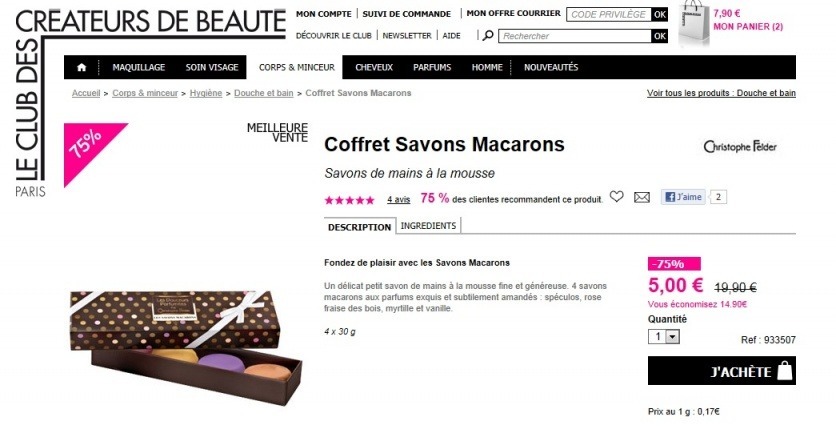
Task: Click the five-star rating icons
Action: [x=350, y=200]
